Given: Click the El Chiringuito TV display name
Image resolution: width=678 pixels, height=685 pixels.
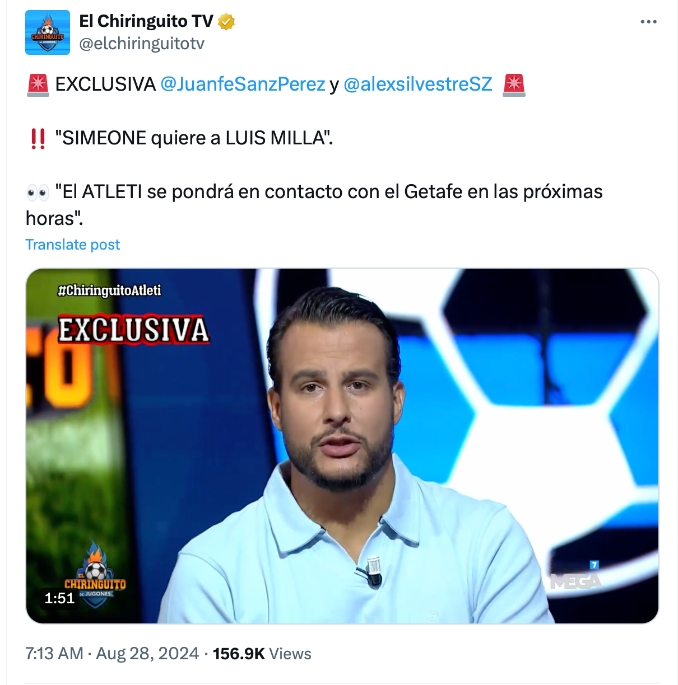Looking at the screenshot, I should [146, 21].
